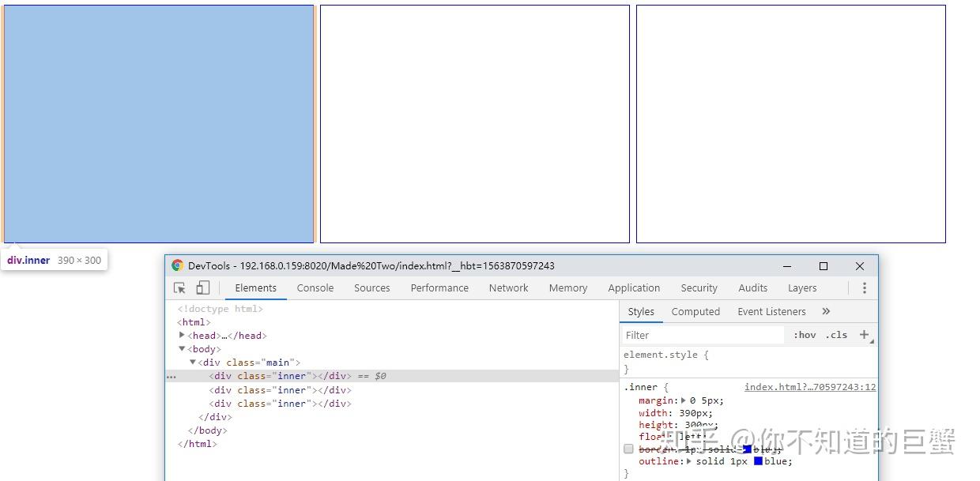Toggle the device toolbar icon
Viewport: 980px width, 481px height.
203,288
